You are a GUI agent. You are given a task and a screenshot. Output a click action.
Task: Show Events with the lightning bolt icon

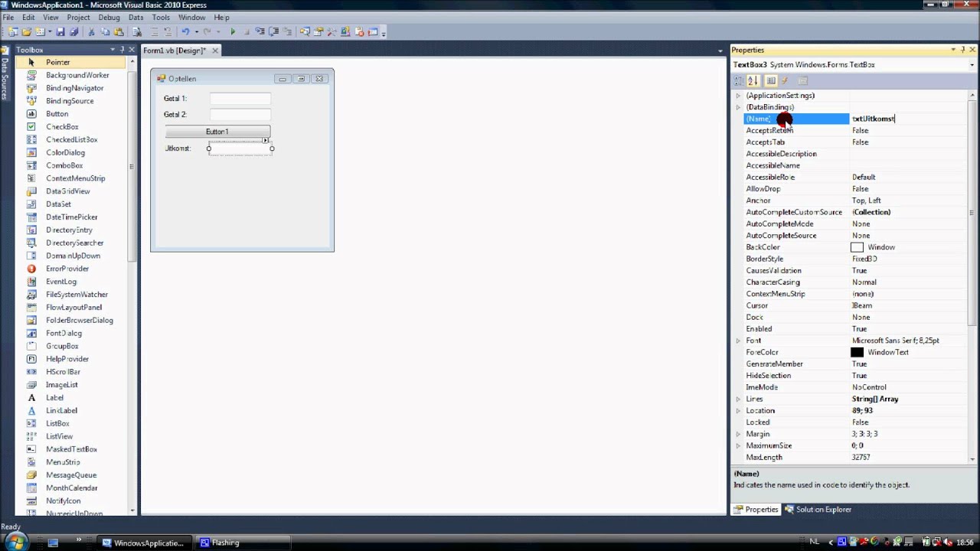click(x=785, y=80)
